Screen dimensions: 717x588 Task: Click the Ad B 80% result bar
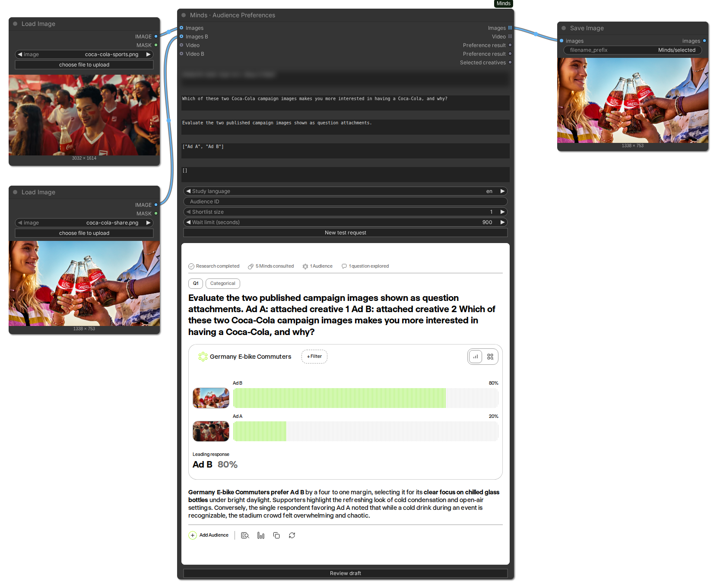[x=366, y=398]
